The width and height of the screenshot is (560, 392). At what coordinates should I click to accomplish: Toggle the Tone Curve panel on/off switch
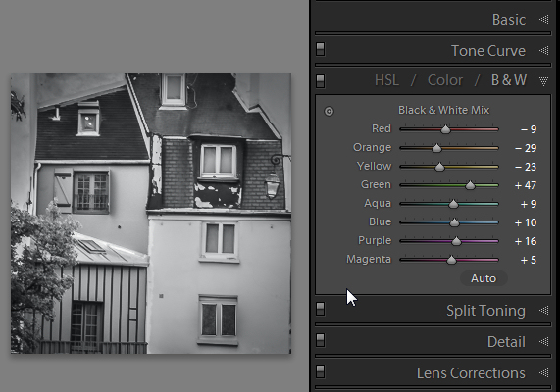321,49
